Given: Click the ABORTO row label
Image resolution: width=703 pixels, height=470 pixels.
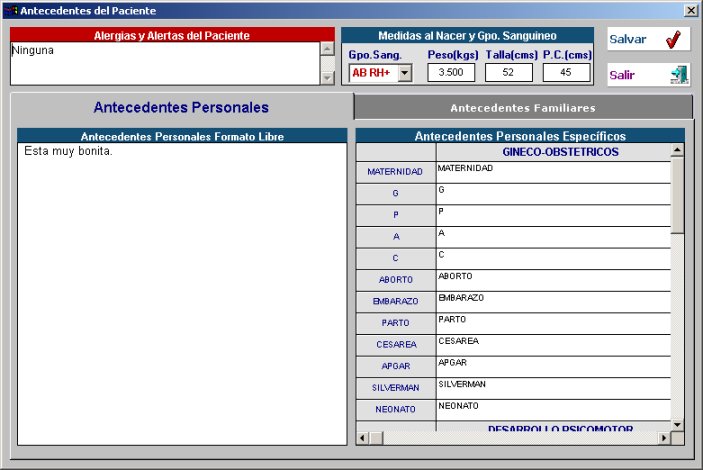Looking at the screenshot, I should [x=395, y=280].
